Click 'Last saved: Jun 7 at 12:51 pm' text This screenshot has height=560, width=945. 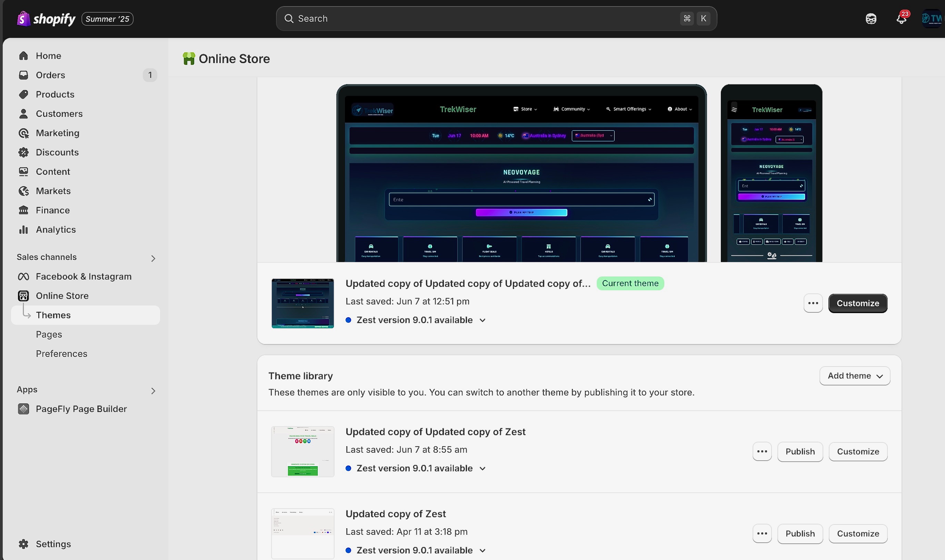(408, 301)
